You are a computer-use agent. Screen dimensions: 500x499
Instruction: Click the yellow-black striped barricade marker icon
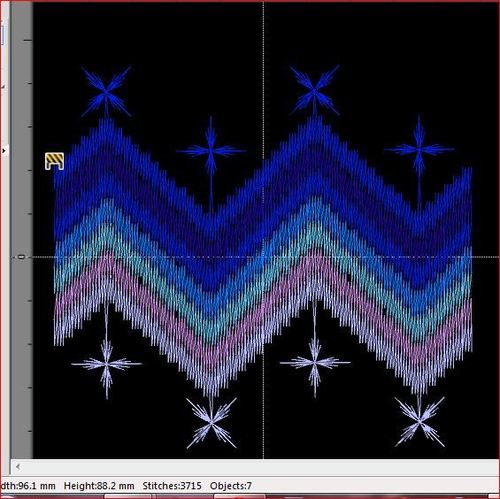pyautogui.click(x=54, y=161)
